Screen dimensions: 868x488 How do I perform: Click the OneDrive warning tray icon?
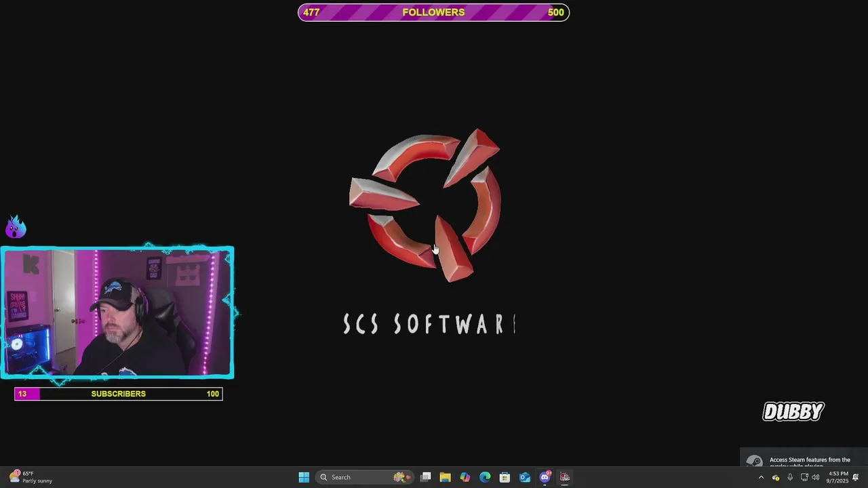(776, 477)
